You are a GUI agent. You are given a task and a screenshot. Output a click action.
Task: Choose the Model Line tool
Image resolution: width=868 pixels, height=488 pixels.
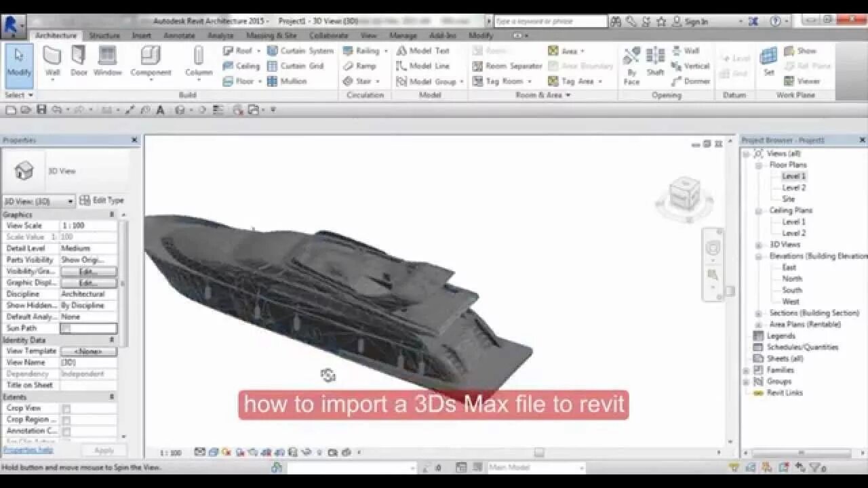click(423, 66)
